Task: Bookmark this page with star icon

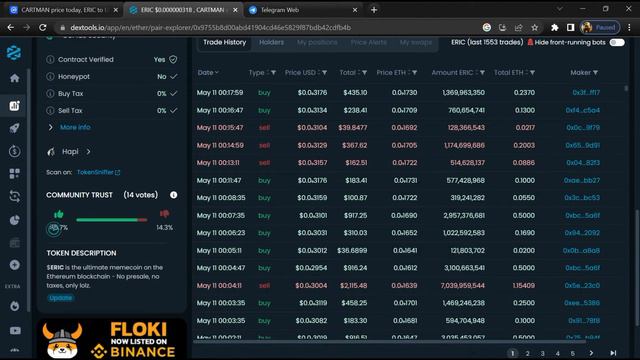Action: pos(535,27)
